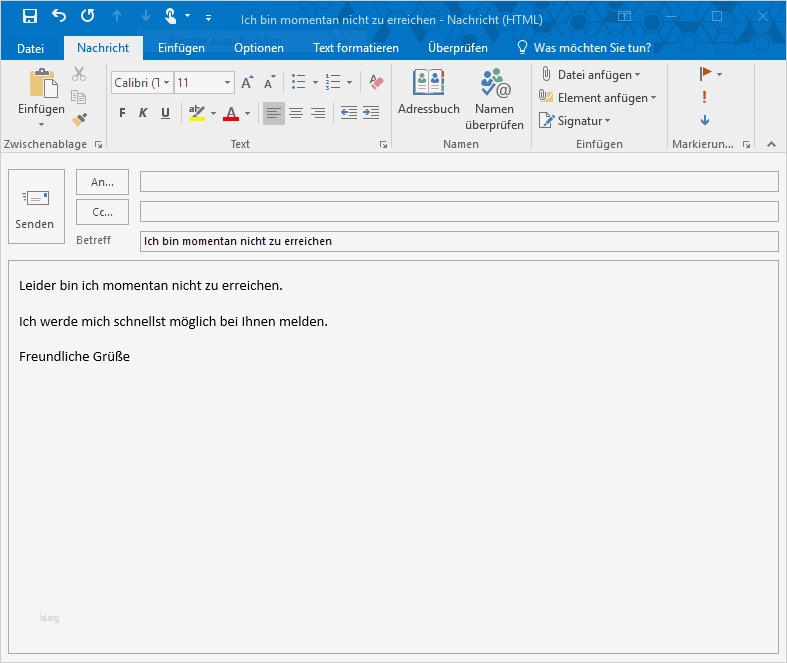Click the An... recipients button
The image size is (787, 663).
pos(102,182)
